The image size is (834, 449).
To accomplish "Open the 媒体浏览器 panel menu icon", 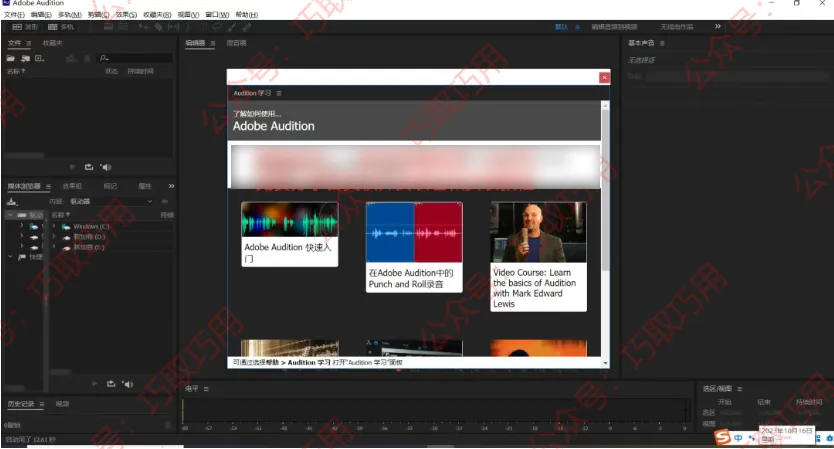I will click(x=48, y=186).
